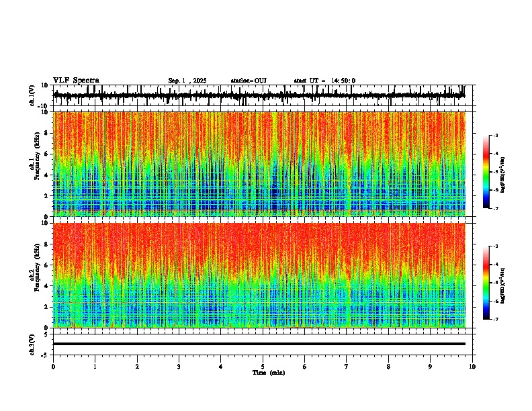Screen dimensions: 532x411
Task: Click the ch.2 spectrogram color scale bar
Action: click(486, 283)
